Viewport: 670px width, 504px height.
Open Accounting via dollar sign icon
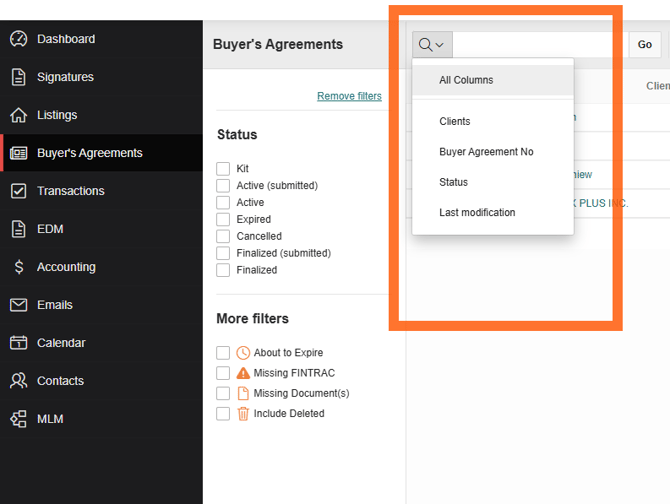click(18, 267)
